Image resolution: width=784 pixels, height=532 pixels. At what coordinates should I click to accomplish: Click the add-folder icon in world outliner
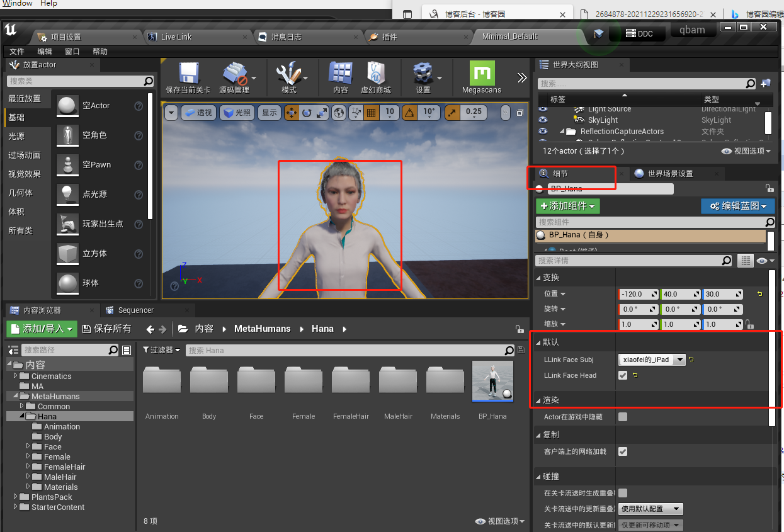765,83
